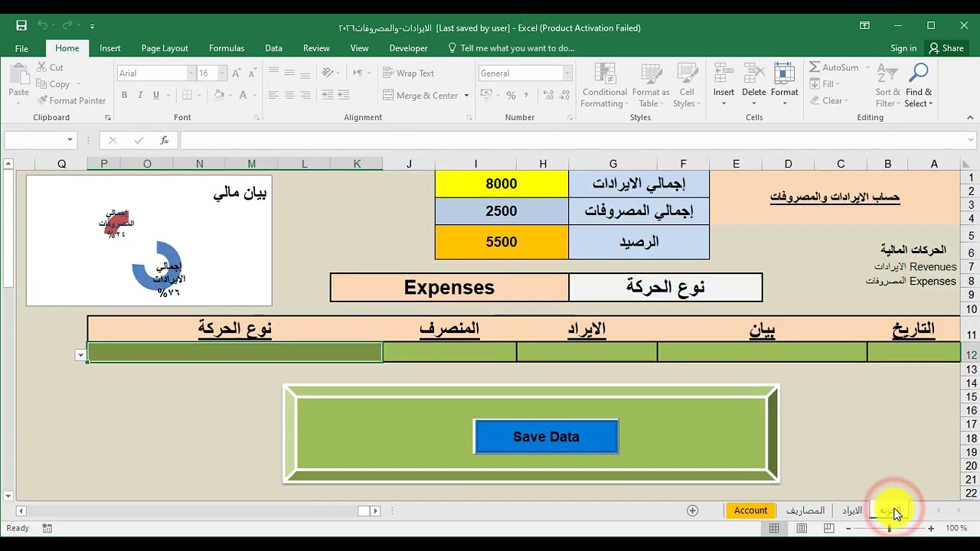Image resolution: width=980 pixels, height=551 pixels.
Task: Click the Save icon in title bar
Action: 21,26
